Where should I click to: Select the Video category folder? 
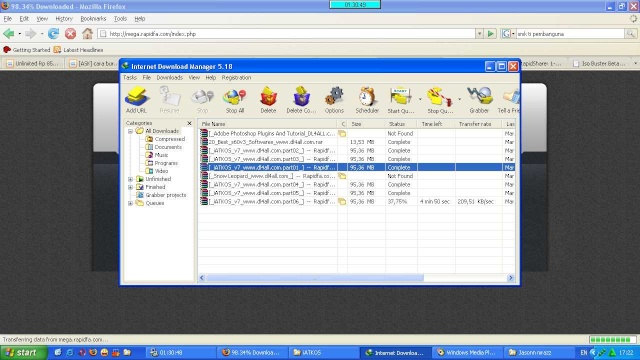(x=157, y=171)
